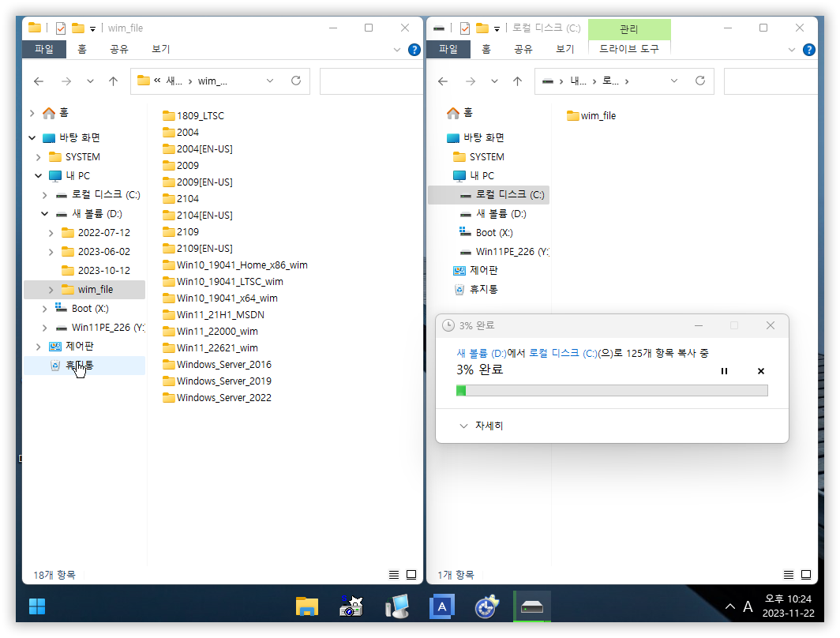Image resolution: width=840 pixels, height=638 pixels.
Task: Open the gear wheel app on taskbar
Action: (486, 606)
